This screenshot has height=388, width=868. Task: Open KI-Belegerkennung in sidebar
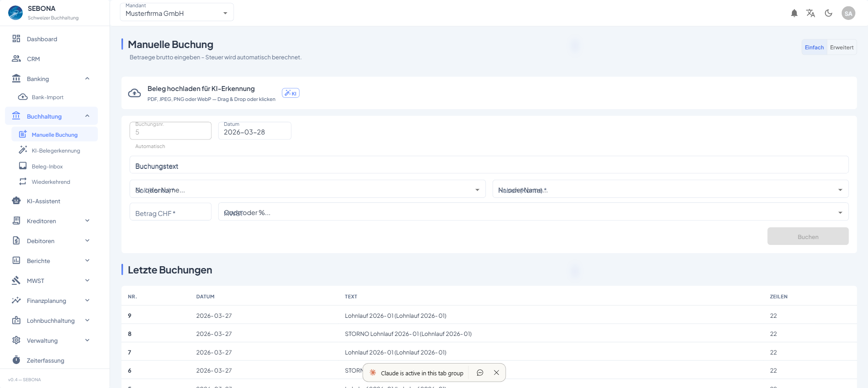56,151
